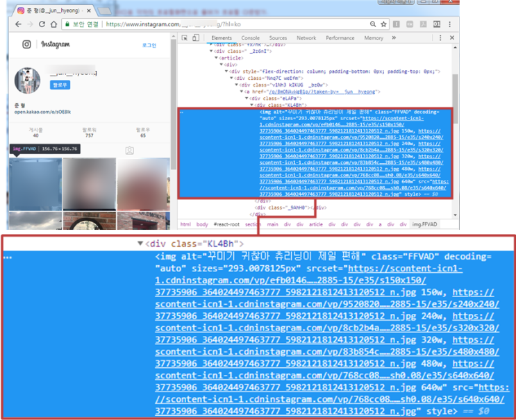This screenshot has height=420, width=516.
Task: Open the profile avatar picture
Action: 27,81
